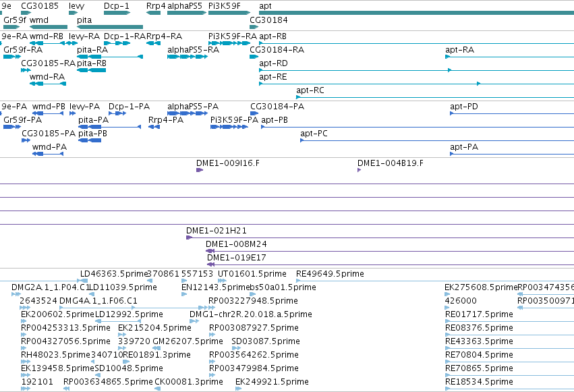The width and height of the screenshot is (574, 392).
Task: Select the Gr59f-RA transcript
Action: pyautogui.click(x=23, y=50)
